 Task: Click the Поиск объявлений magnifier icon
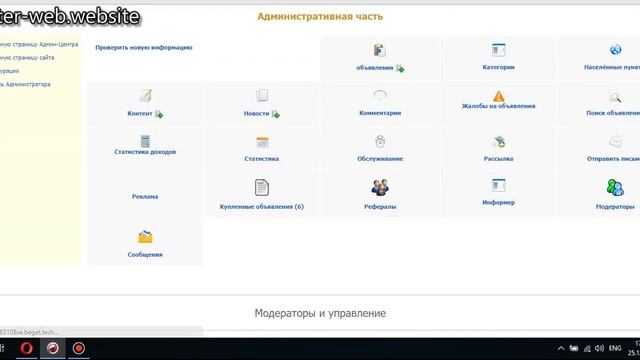[616, 96]
